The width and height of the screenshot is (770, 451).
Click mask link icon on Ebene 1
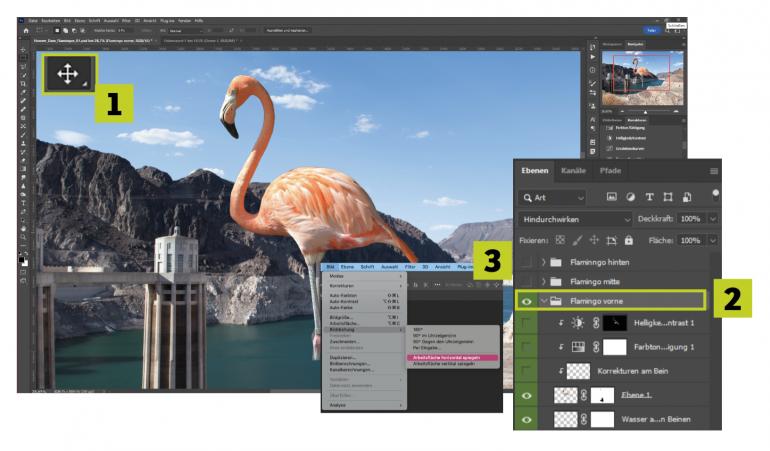click(x=584, y=395)
